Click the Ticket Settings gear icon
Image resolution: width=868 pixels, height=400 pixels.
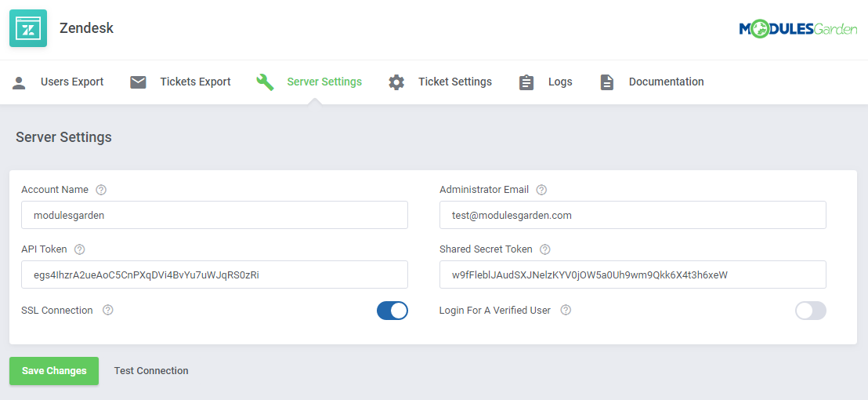[x=397, y=82]
